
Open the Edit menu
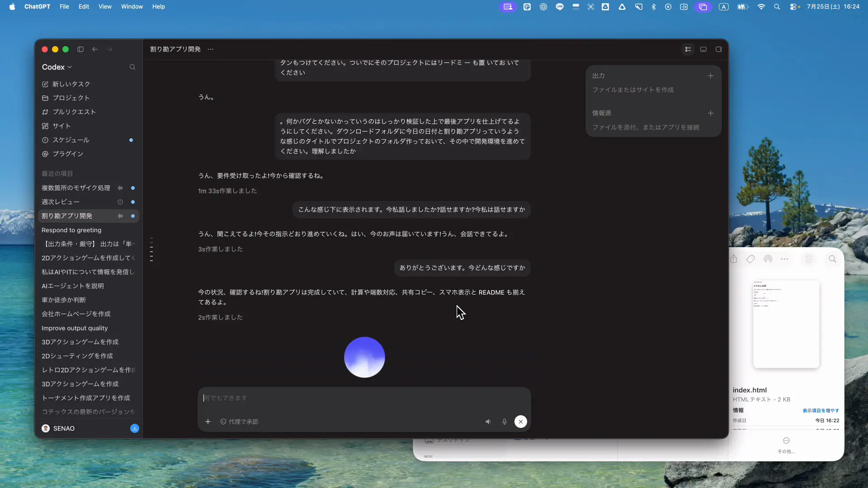coord(84,7)
